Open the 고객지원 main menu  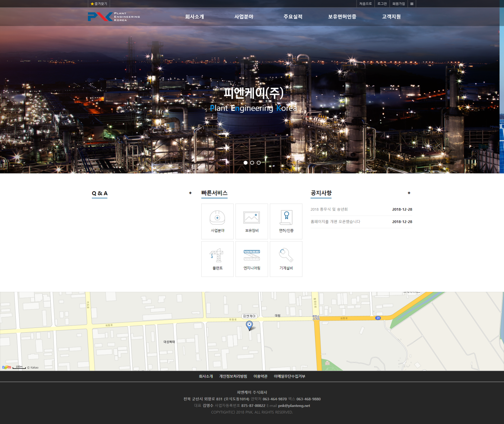(x=391, y=17)
